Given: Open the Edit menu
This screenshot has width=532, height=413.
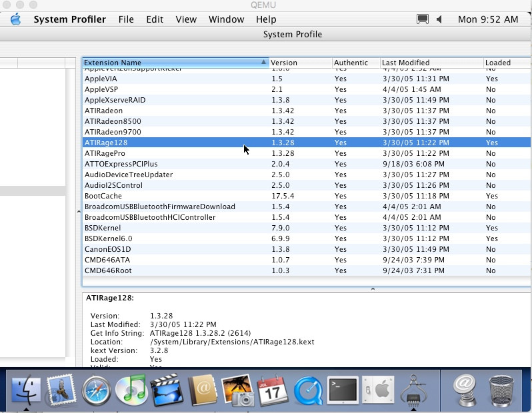Looking at the screenshot, I should (x=155, y=19).
